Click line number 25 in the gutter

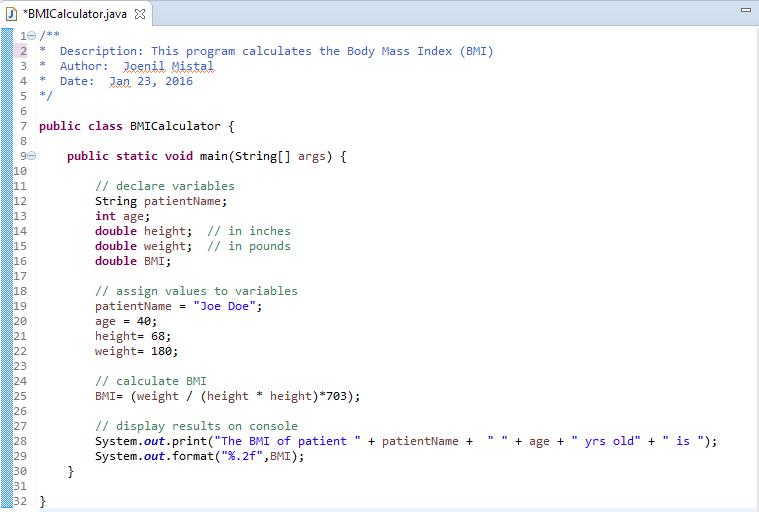(20, 396)
